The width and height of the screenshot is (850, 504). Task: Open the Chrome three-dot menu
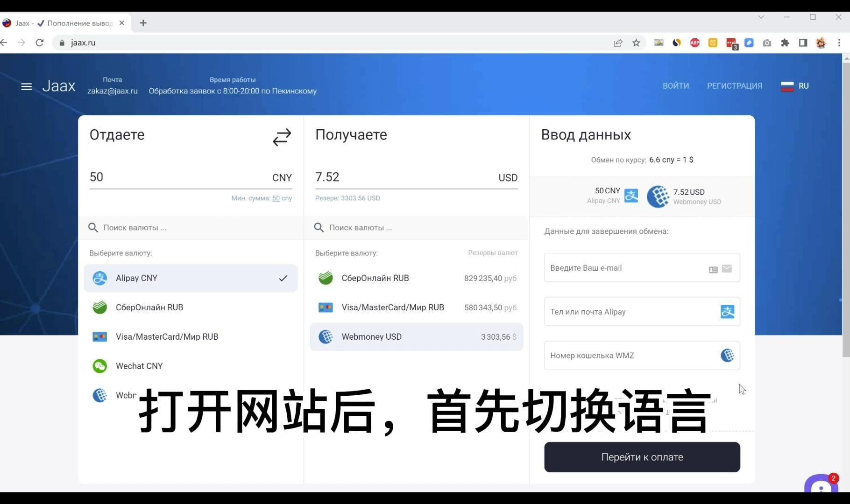click(840, 42)
